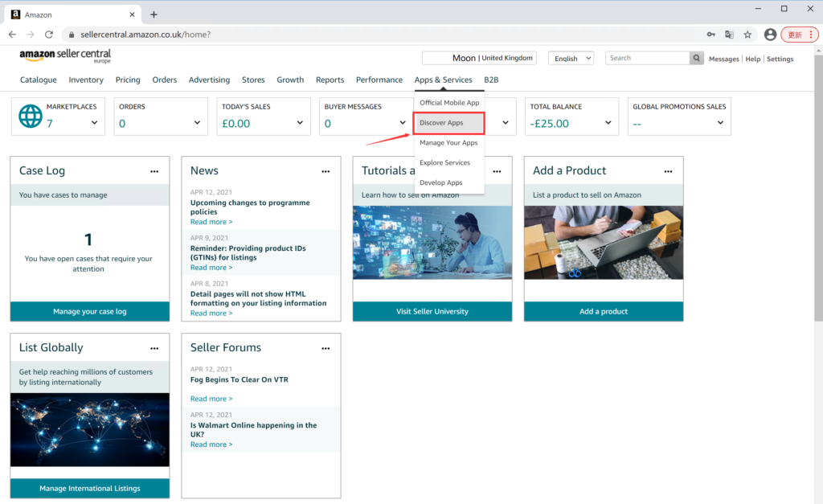Click the Amazon Seller Central logo
823x504 pixels.
(65, 55)
